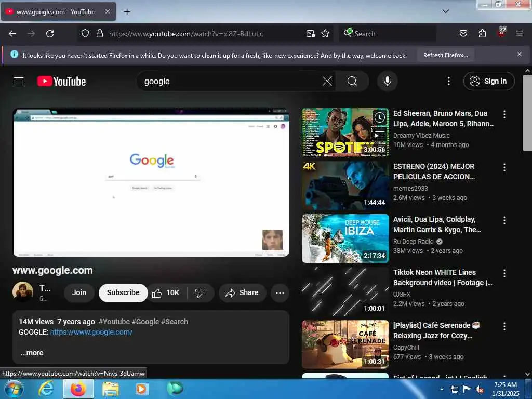
Task: Click the page vertical scrollbar thumb
Action: tap(527, 113)
